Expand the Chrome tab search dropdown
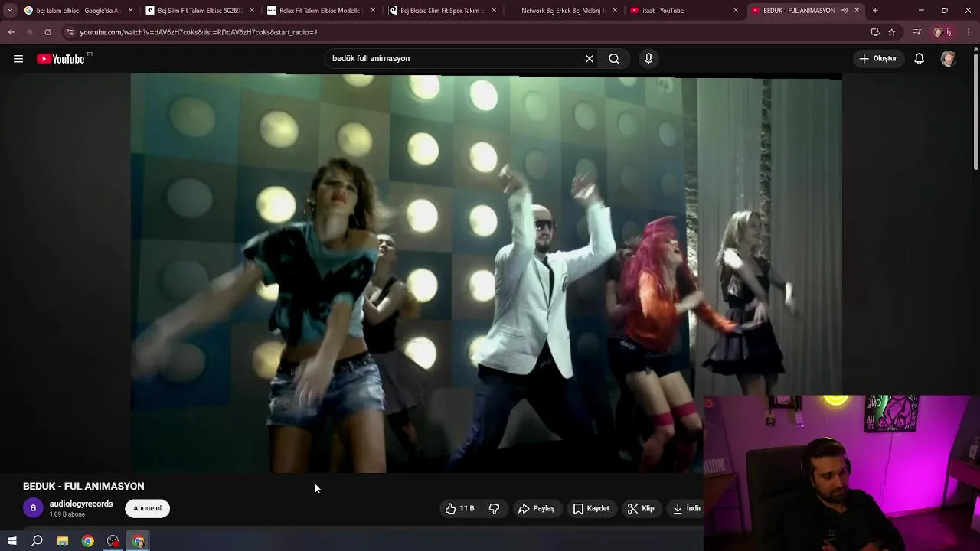 coord(10,11)
